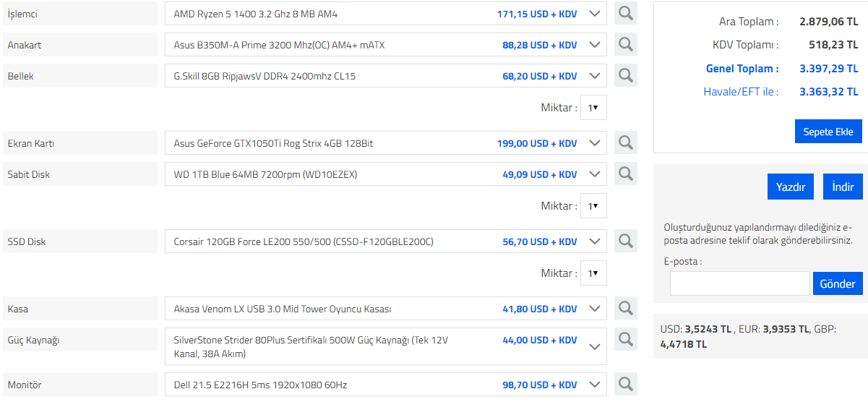The width and height of the screenshot is (868, 402).
Task: Click magnifier icon next to SSD Disk row
Action: 626,241
